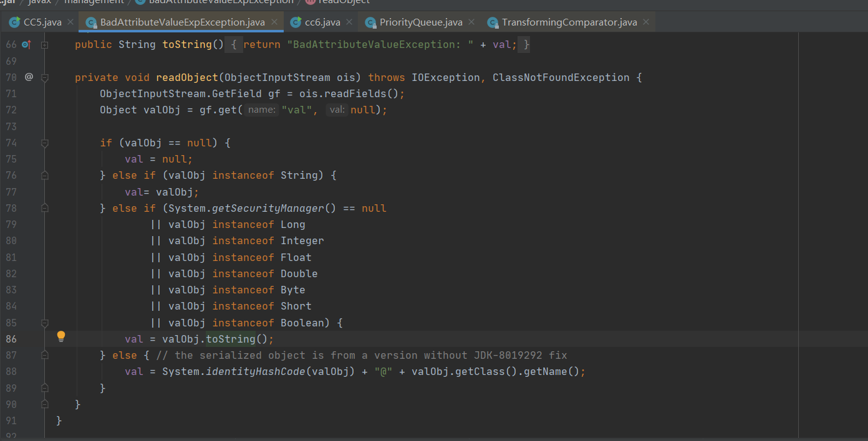
Task: Click the fold marker at line 85
Action: (x=44, y=323)
